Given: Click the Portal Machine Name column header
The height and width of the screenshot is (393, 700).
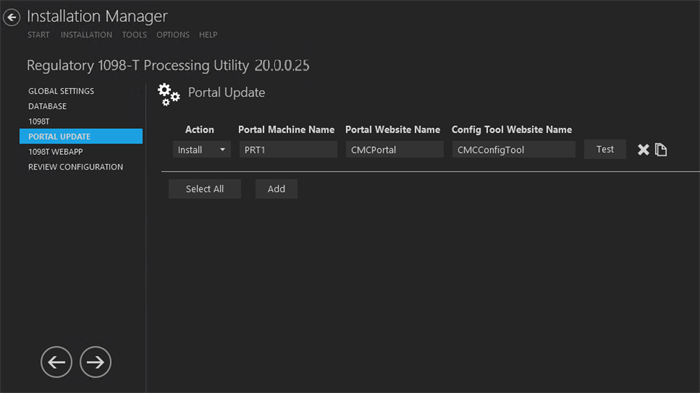Looking at the screenshot, I should (286, 130).
